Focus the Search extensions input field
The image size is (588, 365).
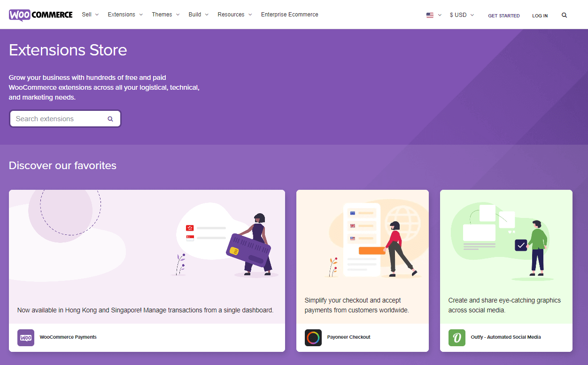[65, 119]
